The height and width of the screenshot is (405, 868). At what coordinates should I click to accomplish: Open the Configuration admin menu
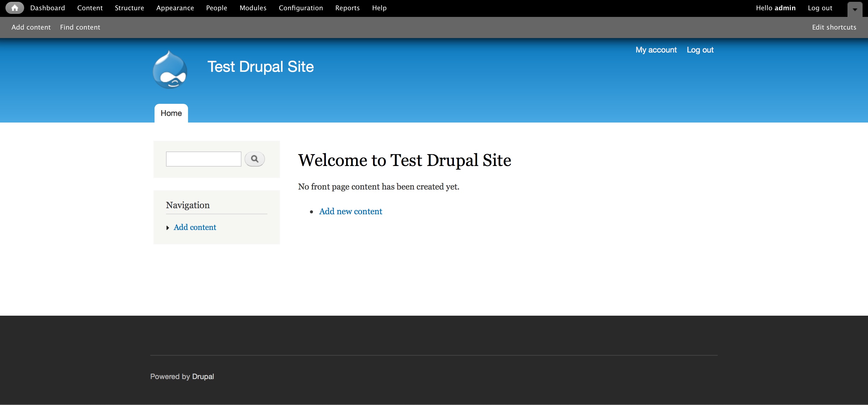(x=301, y=8)
